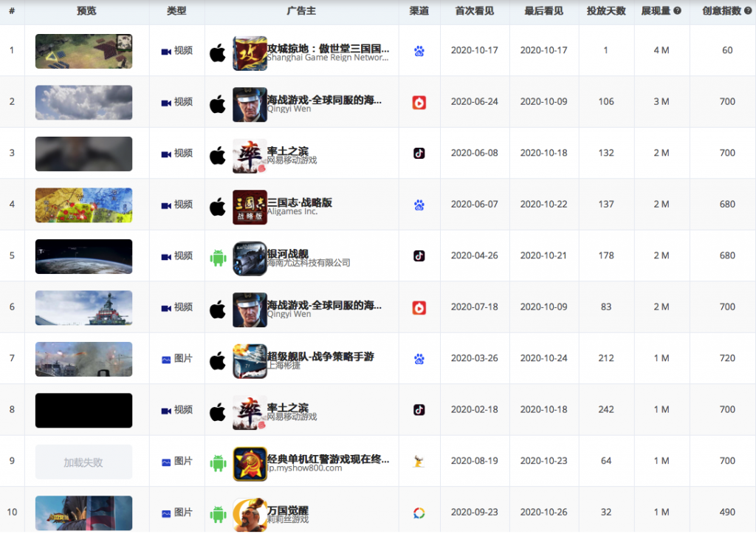Open the 万国觉醒 advertiser name link
This screenshot has height=534, width=756.
pyautogui.click(x=287, y=510)
